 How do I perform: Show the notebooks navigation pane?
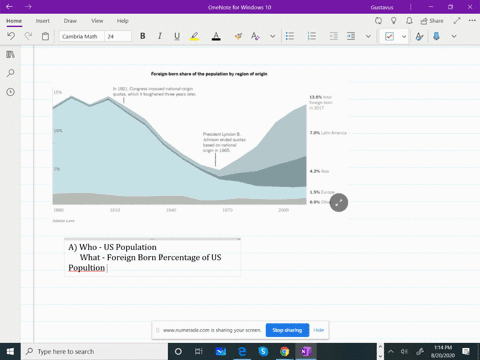point(10,54)
